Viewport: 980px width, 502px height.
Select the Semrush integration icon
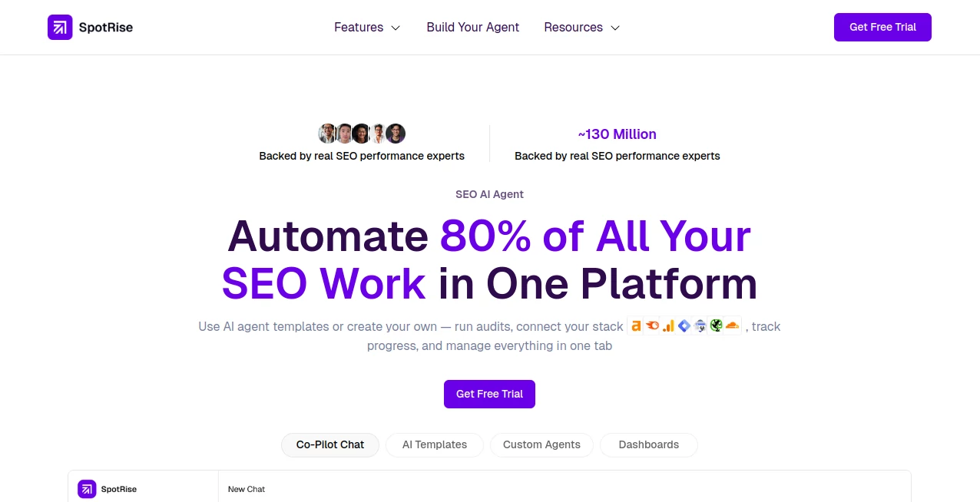tap(652, 325)
